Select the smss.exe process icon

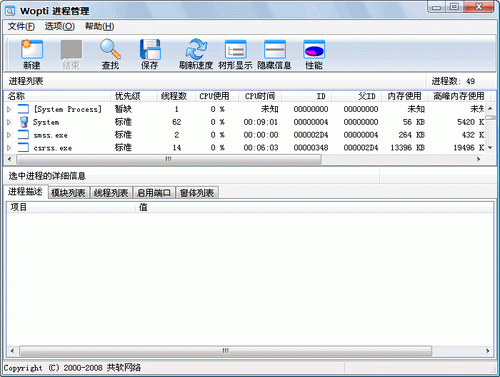click(23, 135)
